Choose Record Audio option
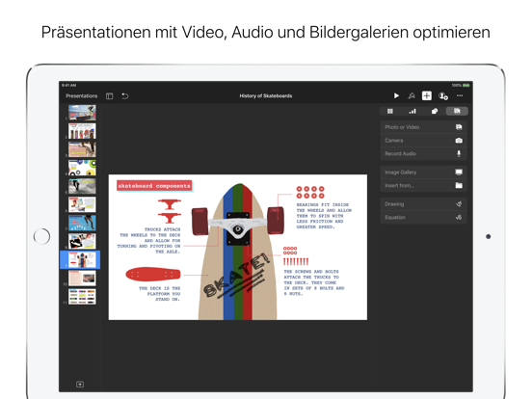The height and width of the screenshot is (399, 532). coord(423,153)
